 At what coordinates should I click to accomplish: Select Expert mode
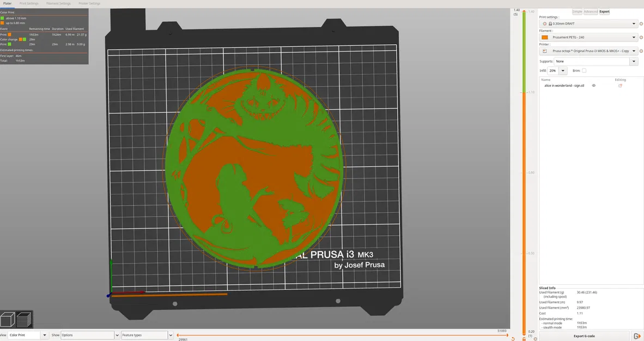[x=604, y=11]
